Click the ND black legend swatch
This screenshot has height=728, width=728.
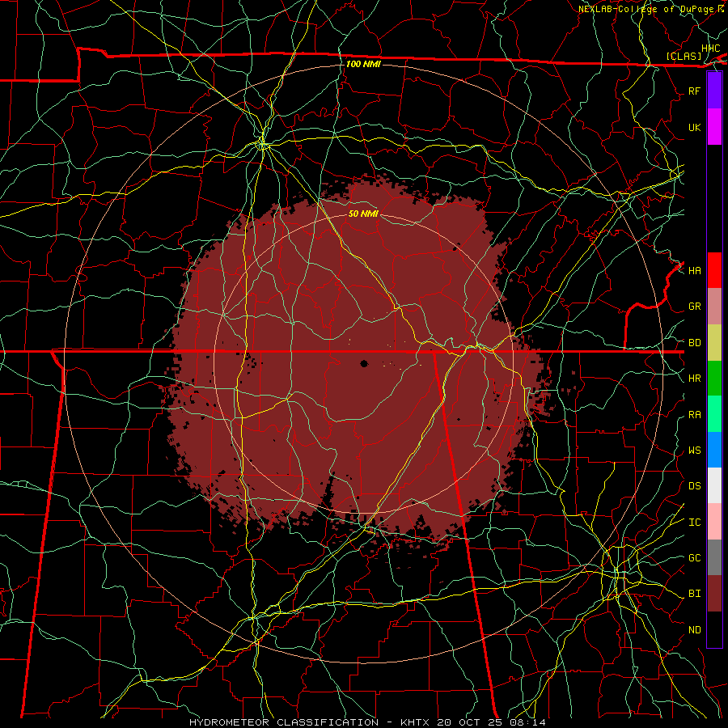point(714,629)
